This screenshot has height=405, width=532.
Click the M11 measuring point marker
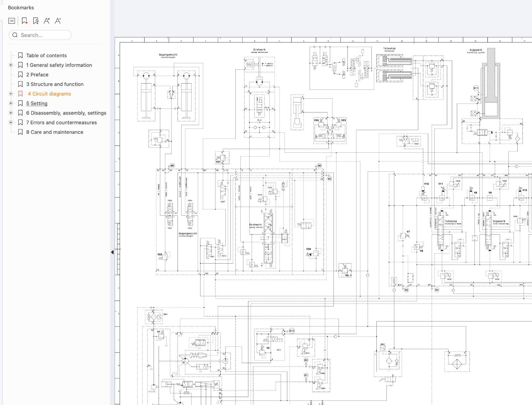click(x=476, y=88)
